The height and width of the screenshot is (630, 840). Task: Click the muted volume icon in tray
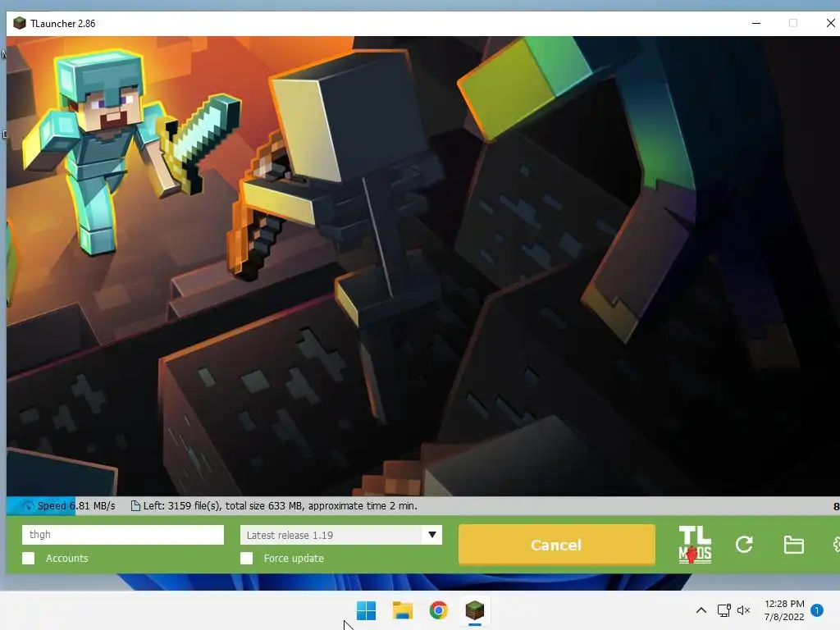click(x=743, y=610)
